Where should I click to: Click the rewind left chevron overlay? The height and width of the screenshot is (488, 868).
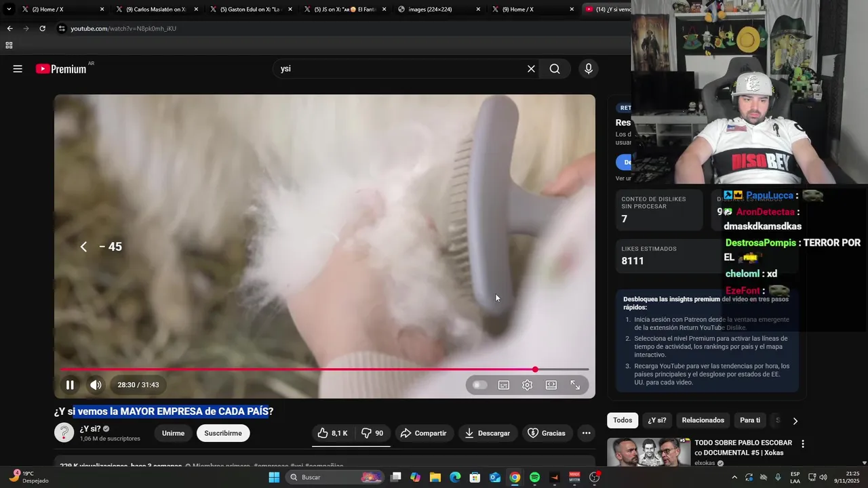coord(83,247)
